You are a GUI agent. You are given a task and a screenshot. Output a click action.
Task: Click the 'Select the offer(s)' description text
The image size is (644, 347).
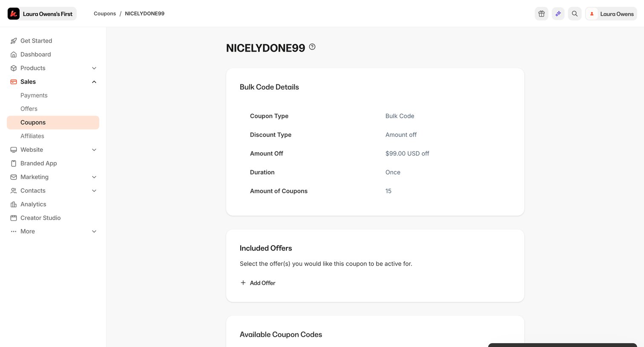(x=326, y=264)
